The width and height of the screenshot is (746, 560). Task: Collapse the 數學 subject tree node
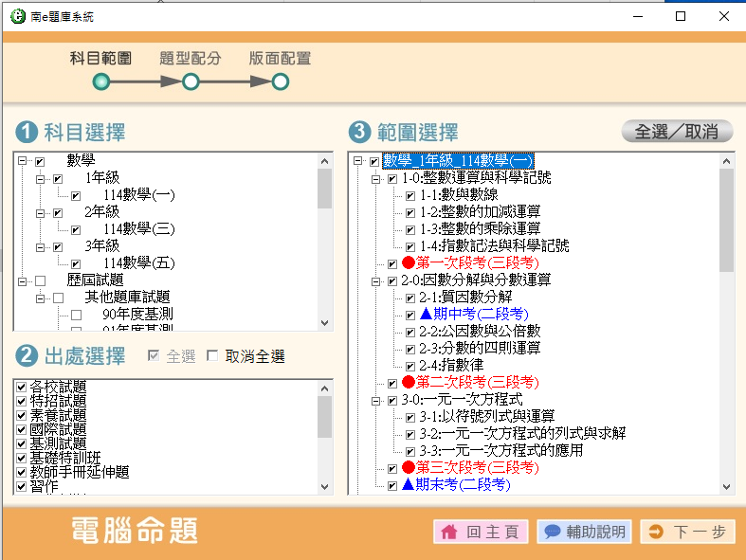pos(22,161)
